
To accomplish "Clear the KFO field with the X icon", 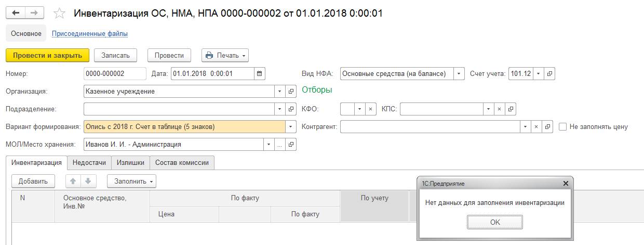I will coord(370,109).
